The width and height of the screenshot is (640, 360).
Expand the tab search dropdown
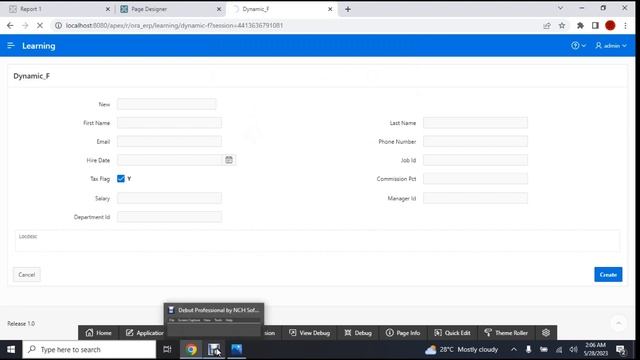[x=560, y=8]
